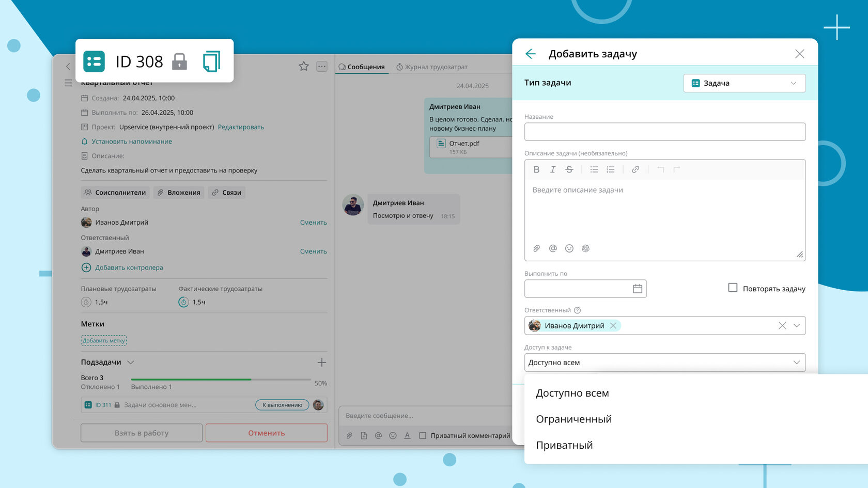The height and width of the screenshot is (488, 868).
Task: Click the Взять в работу button
Action: pyautogui.click(x=142, y=433)
